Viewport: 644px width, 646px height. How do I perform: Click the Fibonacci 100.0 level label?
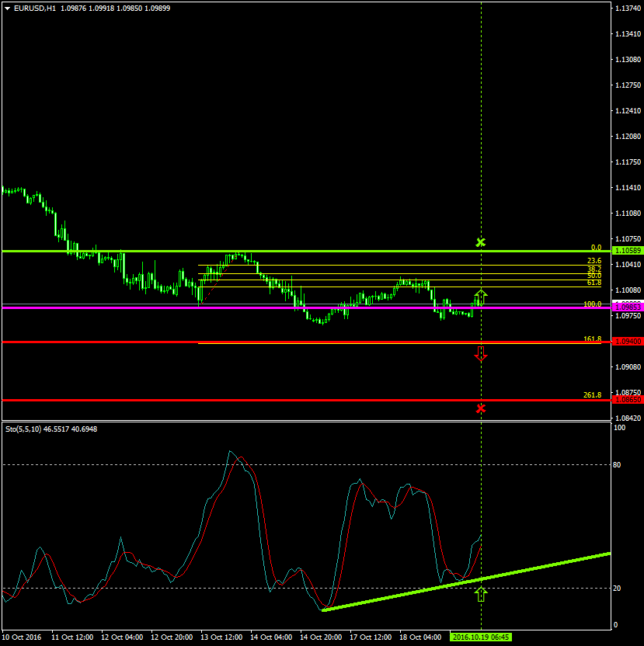point(592,304)
